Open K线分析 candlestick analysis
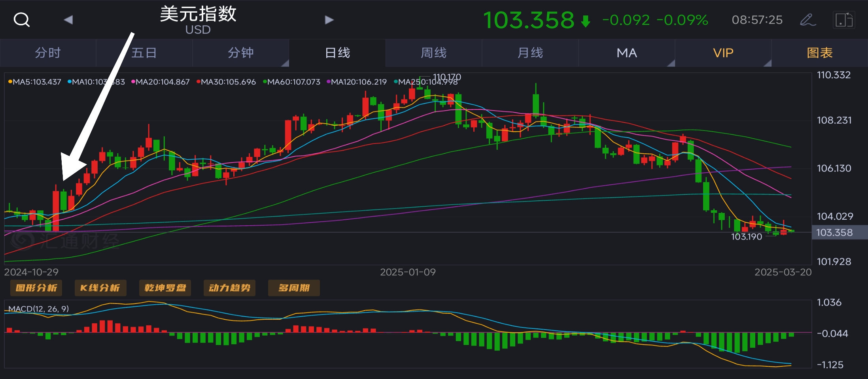The height and width of the screenshot is (379, 868). [x=100, y=288]
